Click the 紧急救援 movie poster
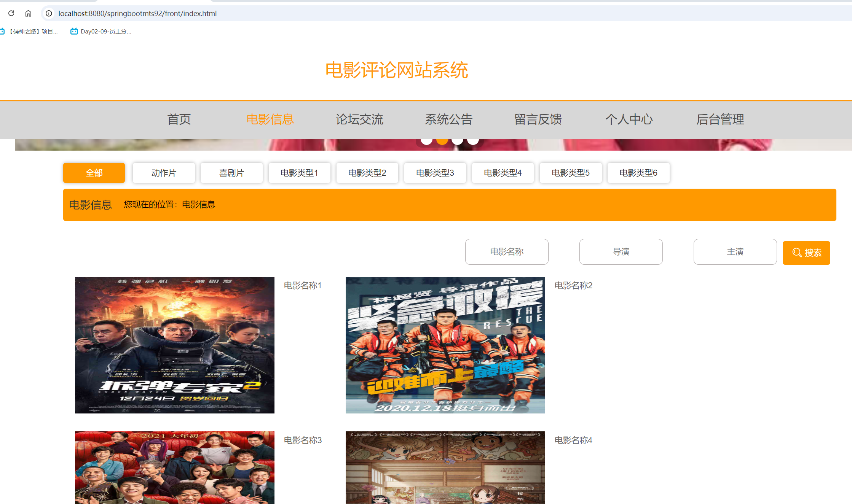 [x=445, y=345]
